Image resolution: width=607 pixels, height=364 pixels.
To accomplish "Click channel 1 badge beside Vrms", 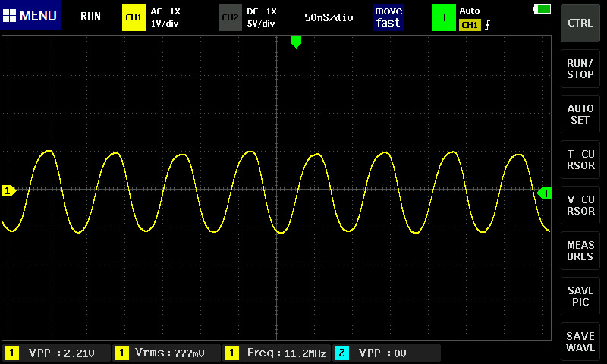I will [121, 353].
